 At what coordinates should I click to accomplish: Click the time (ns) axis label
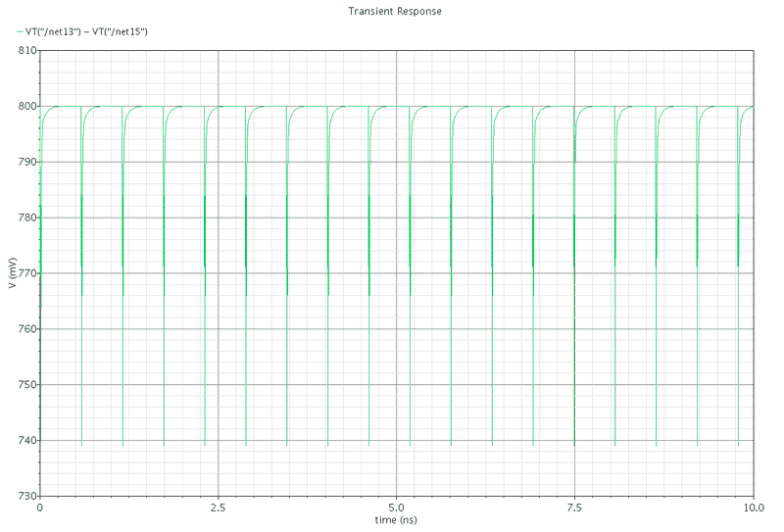[x=396, y=520]
